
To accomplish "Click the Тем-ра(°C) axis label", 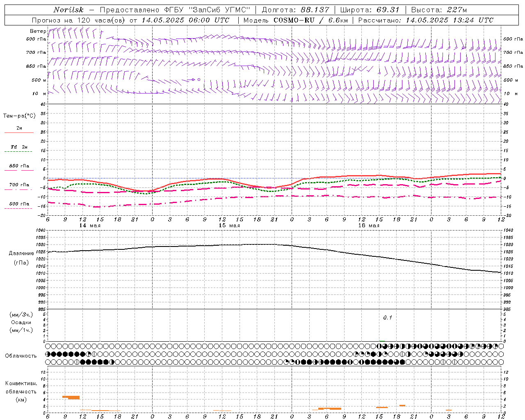I will pos(19,116).
